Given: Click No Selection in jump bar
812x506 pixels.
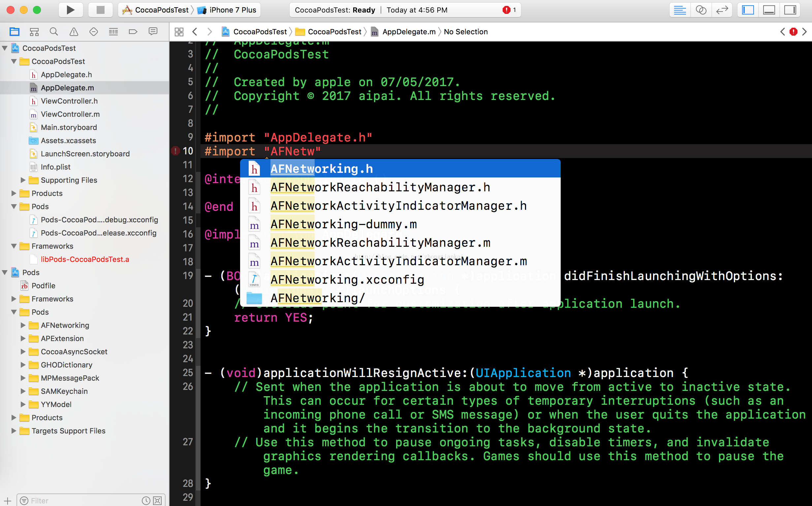Looking at the screenshot, I should click(466, 32).
